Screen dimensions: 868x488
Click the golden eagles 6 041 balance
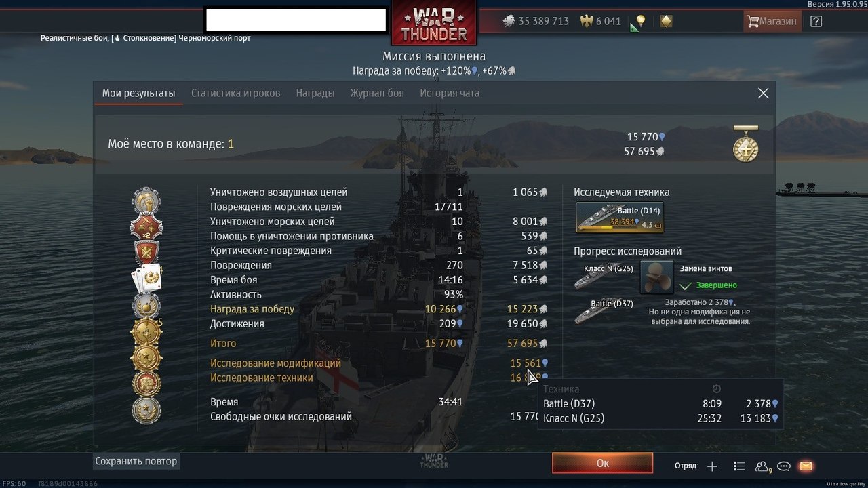click(601, 21)
